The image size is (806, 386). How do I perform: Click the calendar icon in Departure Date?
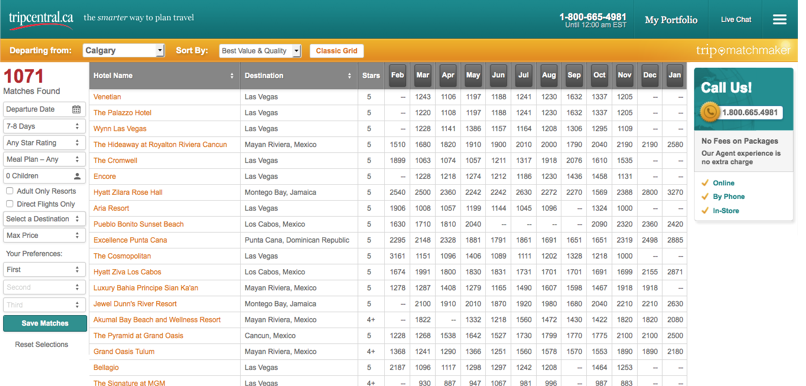(76, 109)
